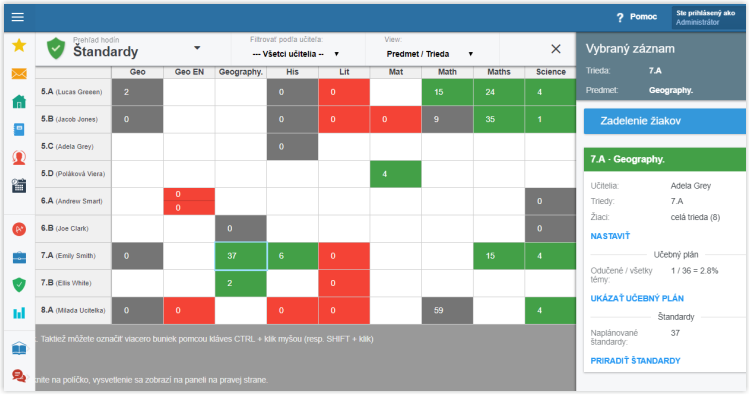Click the blue bar chart icon
Image resolution: width=750 pixels, height=395 pixels.
pos(19,313)
